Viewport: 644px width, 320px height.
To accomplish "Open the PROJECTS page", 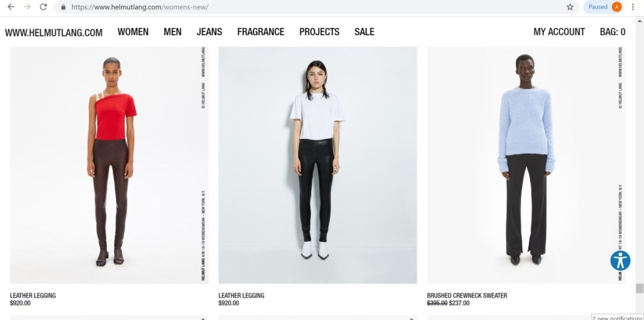I will [x=319, y=32].
